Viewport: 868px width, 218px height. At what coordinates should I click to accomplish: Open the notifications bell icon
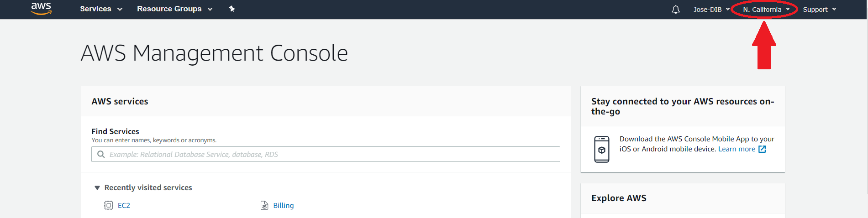tap(676, 10)
